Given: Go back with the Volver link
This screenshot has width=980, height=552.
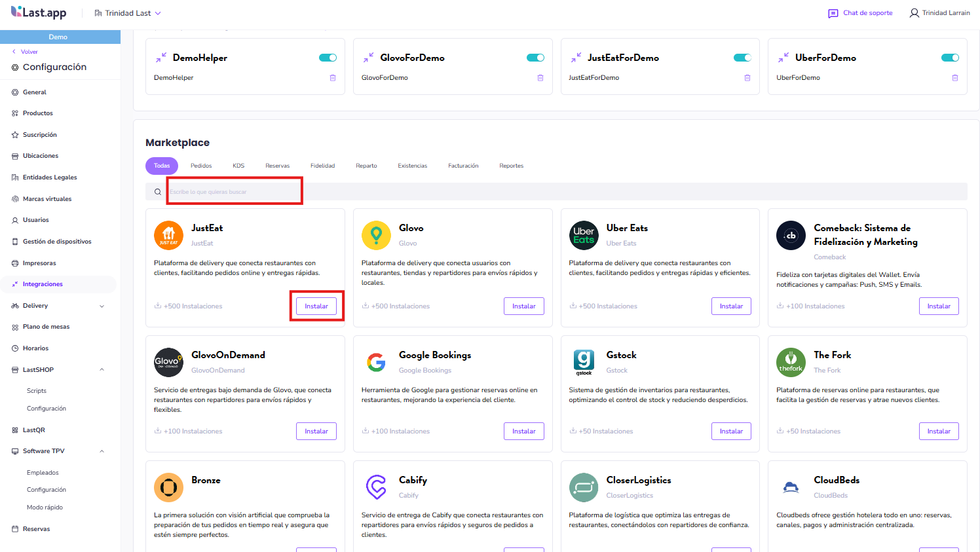Looking at the screenshot, I should [x=26, y=52].
